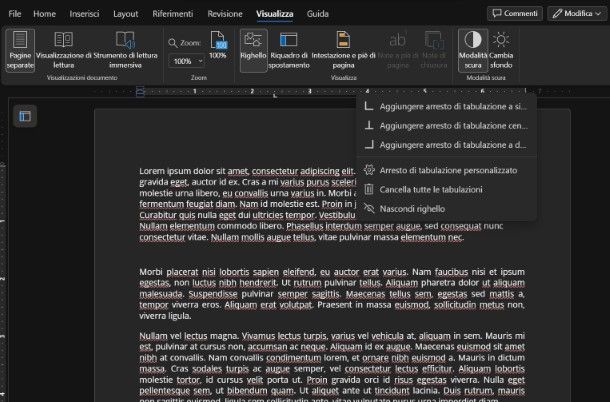Open the Home tab
The image size is (610, 402).
click(x=44, y=14)
